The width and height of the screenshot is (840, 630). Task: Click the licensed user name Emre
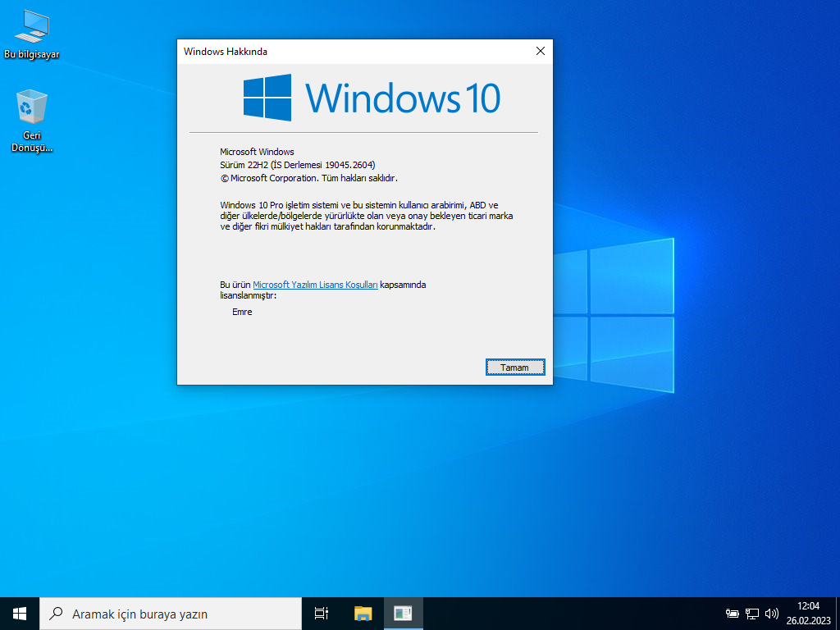pyautogui.click(x=242, y=312)
